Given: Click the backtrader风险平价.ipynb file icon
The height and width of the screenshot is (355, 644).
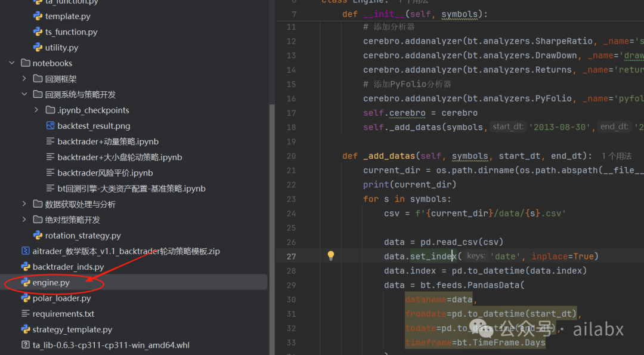Looking at the screenshot, I should [x=51, y=172].
